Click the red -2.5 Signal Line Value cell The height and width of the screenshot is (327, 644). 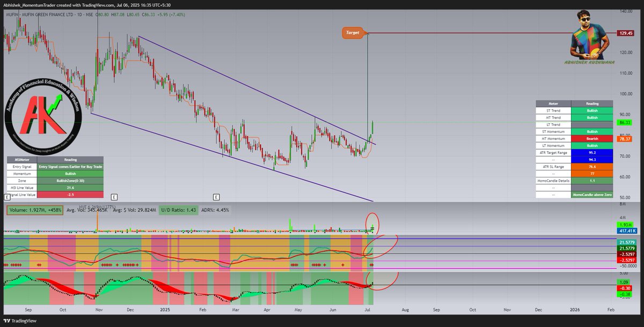click(70, 195)
